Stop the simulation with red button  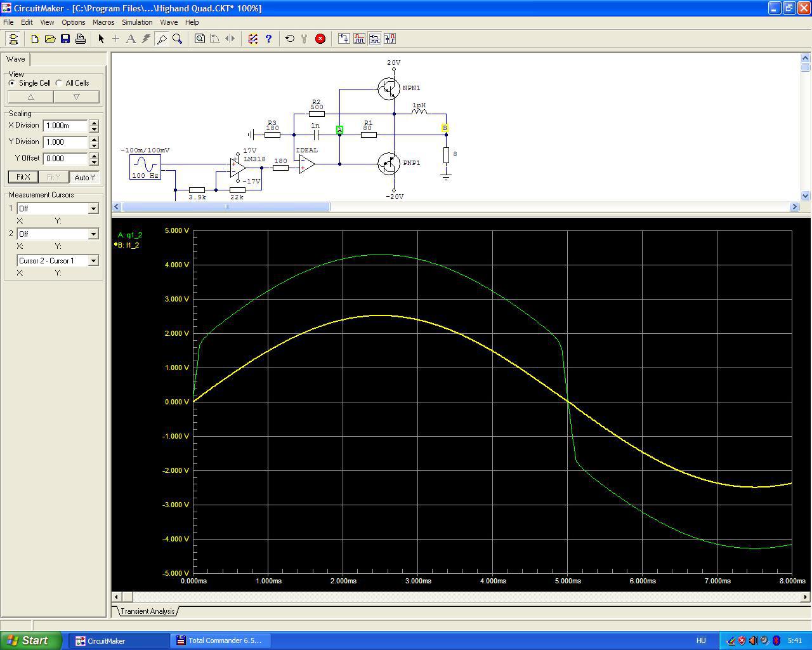320,39
